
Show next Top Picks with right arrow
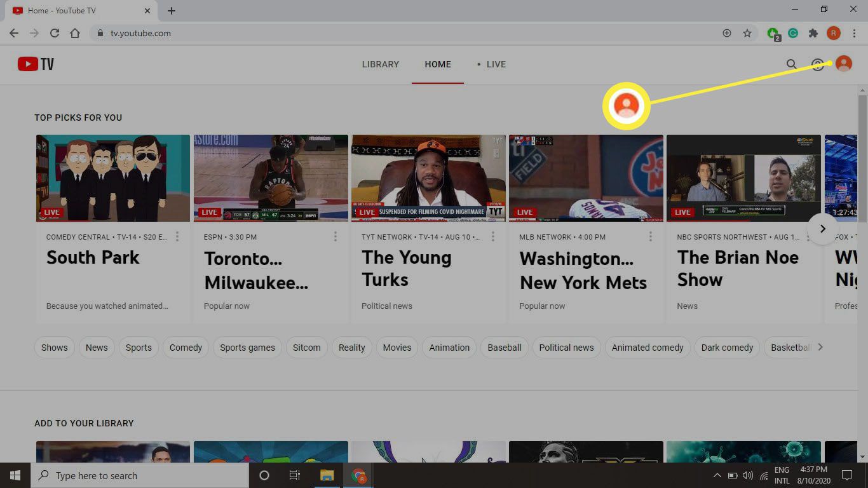(822, 229)
